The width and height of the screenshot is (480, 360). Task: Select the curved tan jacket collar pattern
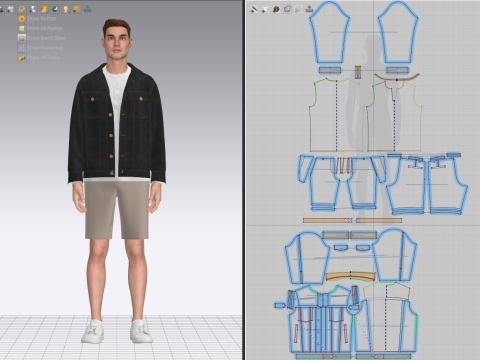click(351, 276)
